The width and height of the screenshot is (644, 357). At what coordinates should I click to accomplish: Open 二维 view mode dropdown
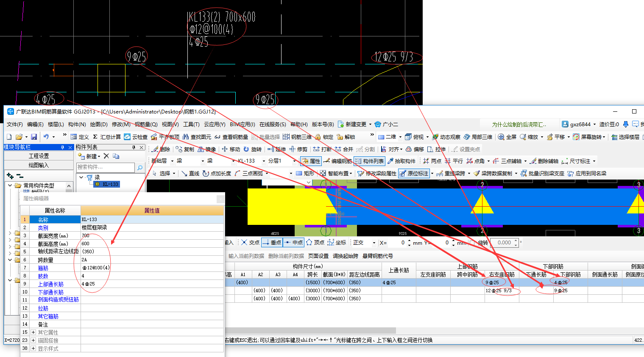(400, 137)
